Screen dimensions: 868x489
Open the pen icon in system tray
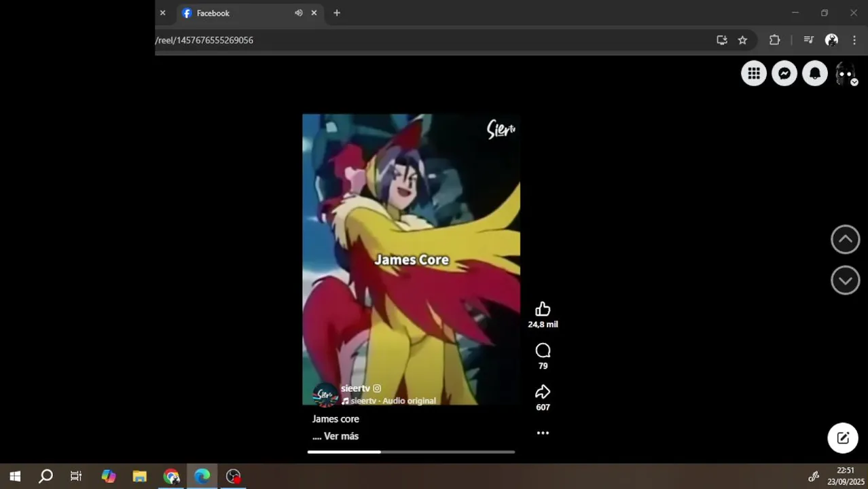(814, 476)
